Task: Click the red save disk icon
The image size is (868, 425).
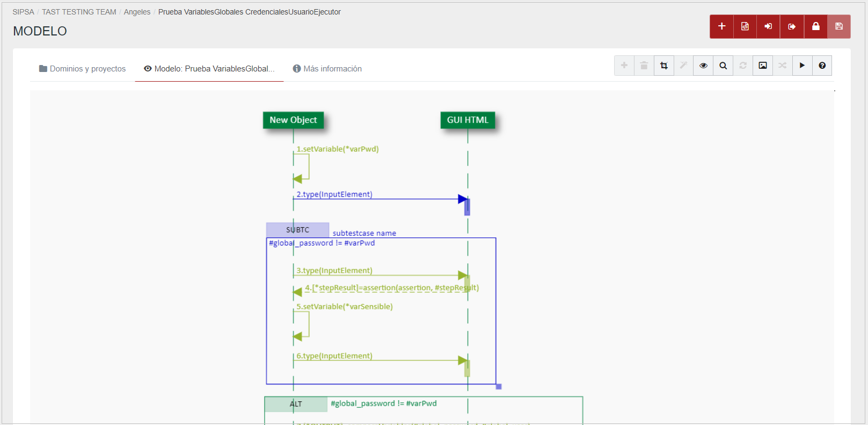Action: (x=839, y=26)
